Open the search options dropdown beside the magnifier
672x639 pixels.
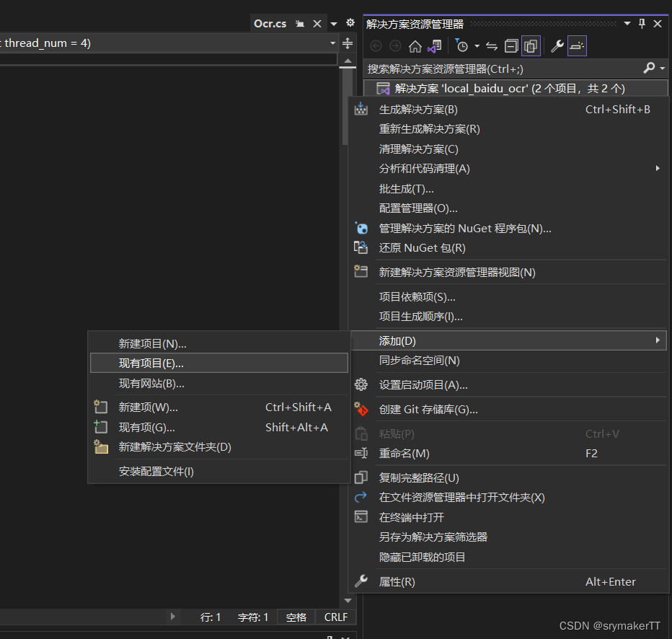pos(663,68)
